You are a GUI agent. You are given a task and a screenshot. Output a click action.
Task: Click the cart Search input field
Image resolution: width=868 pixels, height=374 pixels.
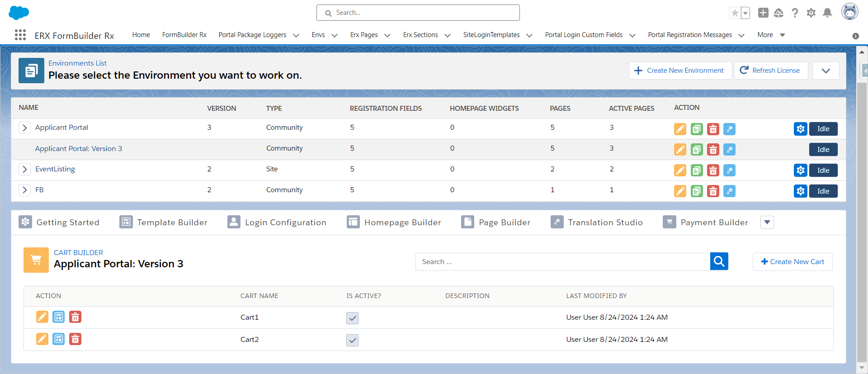tap(562, 262)
